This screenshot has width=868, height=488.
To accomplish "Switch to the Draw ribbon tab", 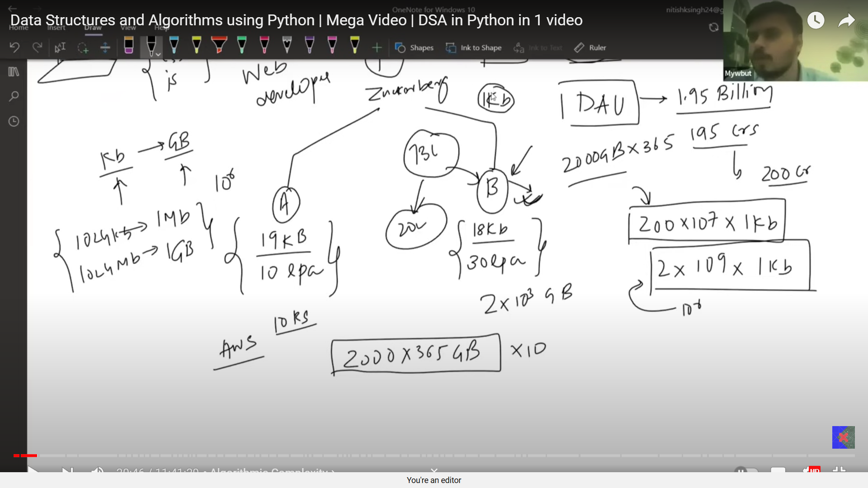I will (x=93, y=28).
